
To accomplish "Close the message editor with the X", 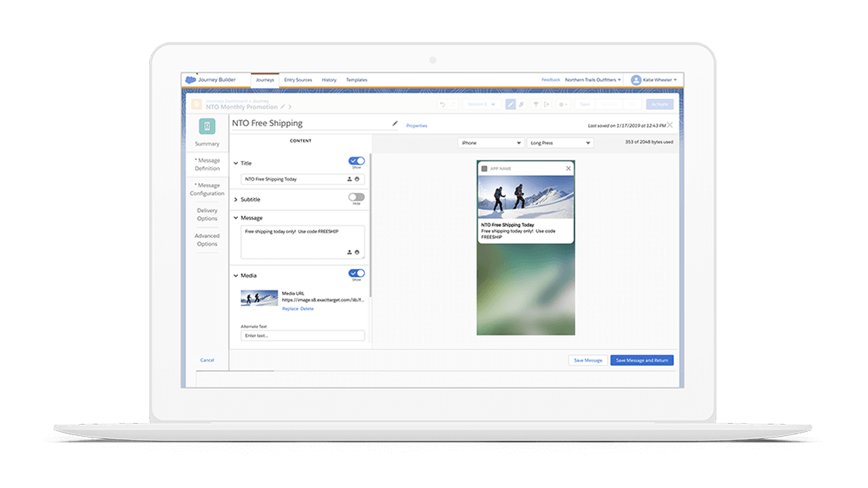I will (669, 125).
